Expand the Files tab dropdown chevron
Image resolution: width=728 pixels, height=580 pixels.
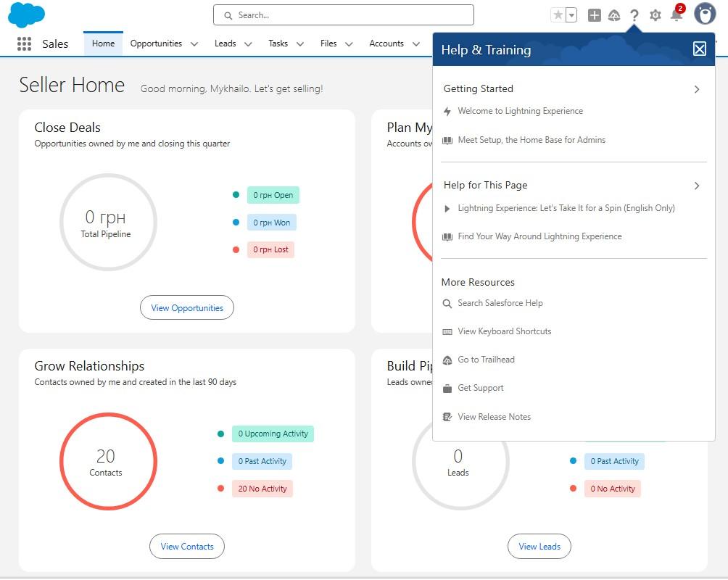349,44
